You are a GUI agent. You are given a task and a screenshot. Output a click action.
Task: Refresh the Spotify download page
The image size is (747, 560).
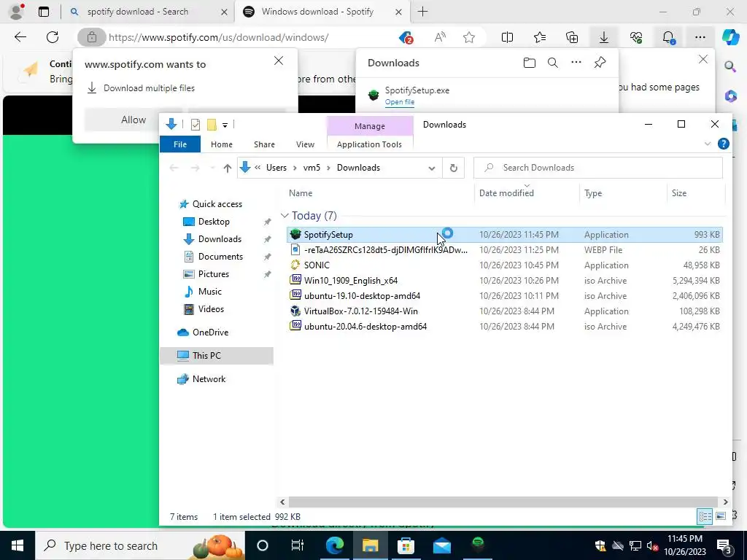point(53,37)
